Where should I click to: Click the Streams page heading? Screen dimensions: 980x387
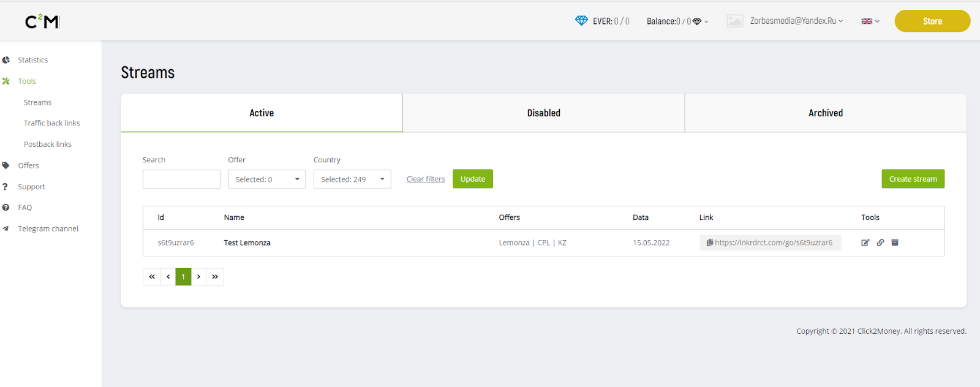pos(148,73)
